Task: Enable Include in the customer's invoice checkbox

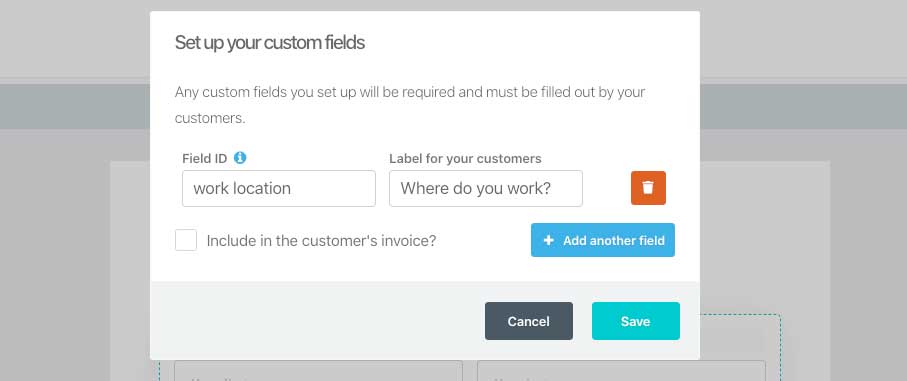Action: coord(186,240)
